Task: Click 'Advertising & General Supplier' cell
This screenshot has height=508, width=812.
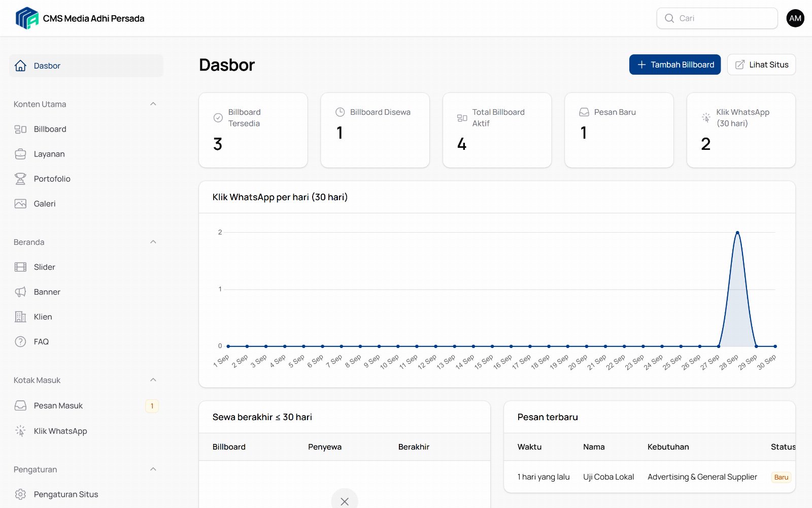Action: coord(702,477)
